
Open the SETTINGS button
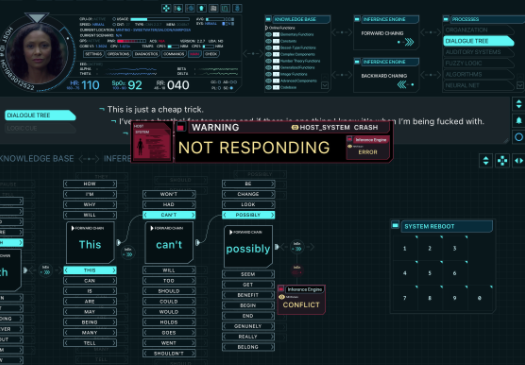[x=93, y=54]
